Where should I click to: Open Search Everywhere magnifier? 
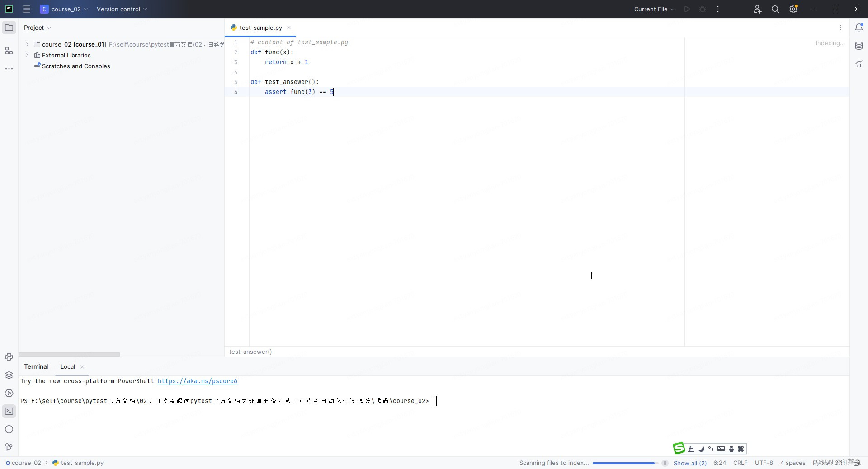click(775, 9)
